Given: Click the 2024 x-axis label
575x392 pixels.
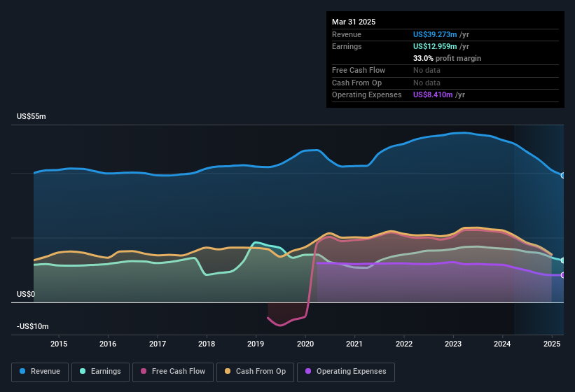Looking at the screenshot, I should [502, 344].
